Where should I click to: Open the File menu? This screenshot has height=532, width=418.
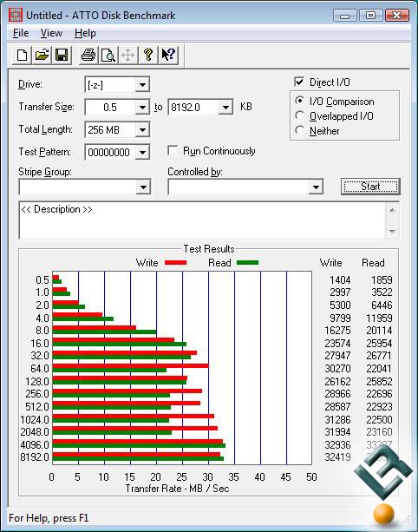(21, 33)
